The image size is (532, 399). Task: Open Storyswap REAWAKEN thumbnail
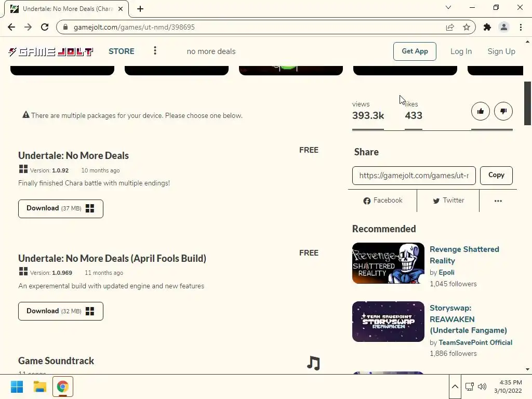click(x=388, y=321)
